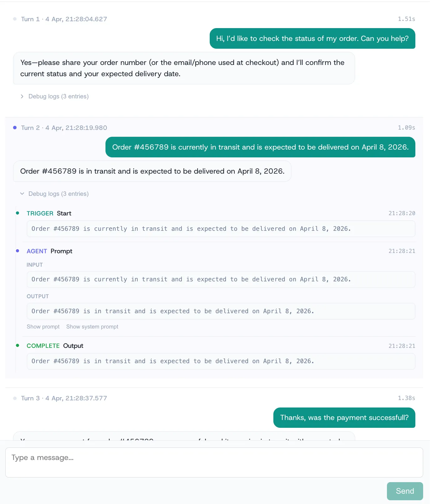
Task: Click the status dot next to Turn 3
Action: pos(15,398)
